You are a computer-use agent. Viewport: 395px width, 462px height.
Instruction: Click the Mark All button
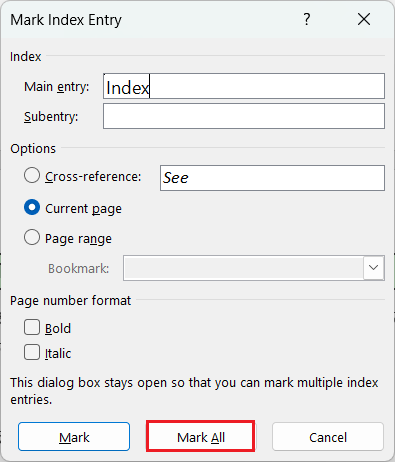pos(201,437)
